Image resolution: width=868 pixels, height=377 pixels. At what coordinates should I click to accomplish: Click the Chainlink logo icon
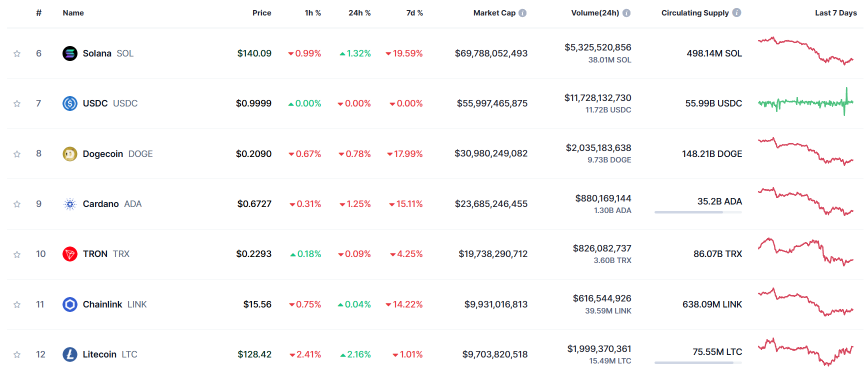tap(70, 304)
